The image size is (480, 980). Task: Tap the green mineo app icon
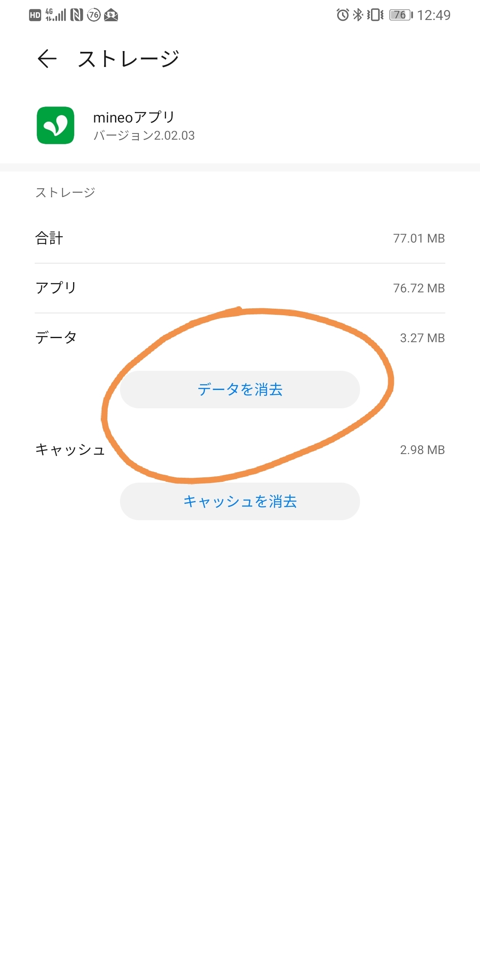pyautogui.click(x=56, y=125)
